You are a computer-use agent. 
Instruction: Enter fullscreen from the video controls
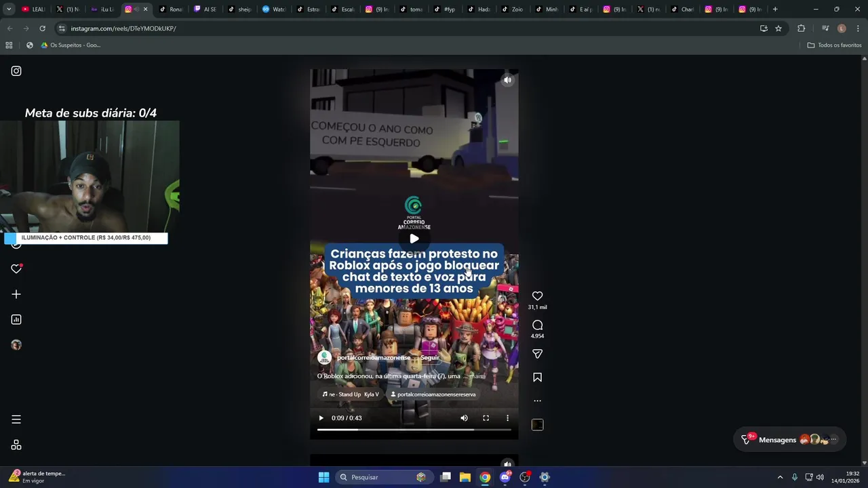(486, 418)
